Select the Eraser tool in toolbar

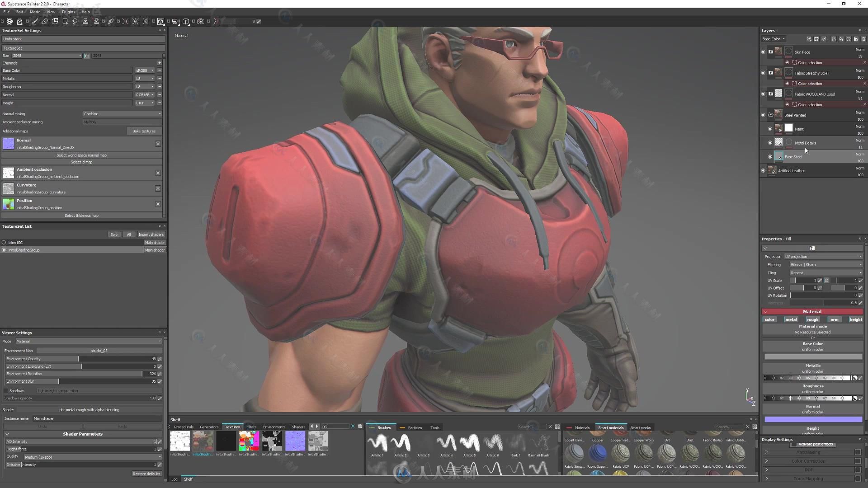[x=45, y=21]
